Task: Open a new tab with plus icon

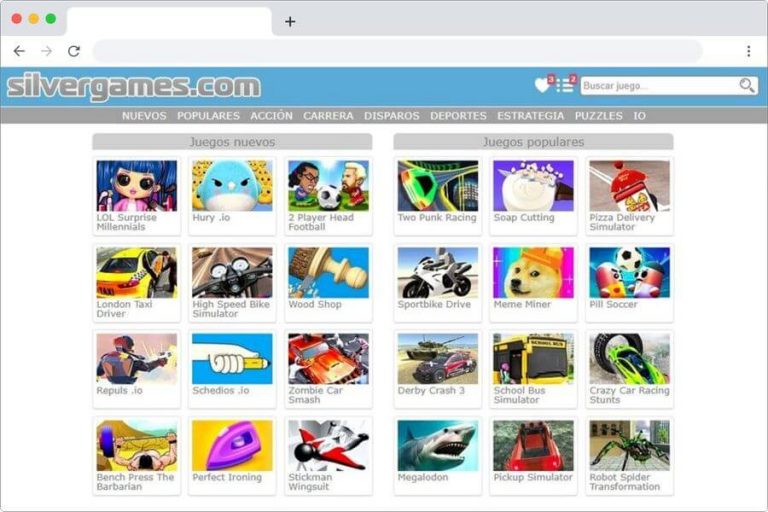Action: click(290, 22)
